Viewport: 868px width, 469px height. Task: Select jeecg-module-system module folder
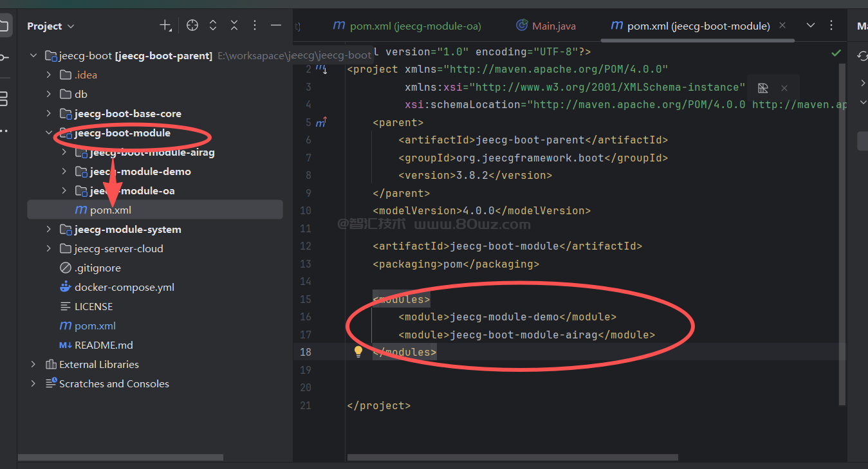[x=127, y=230]
